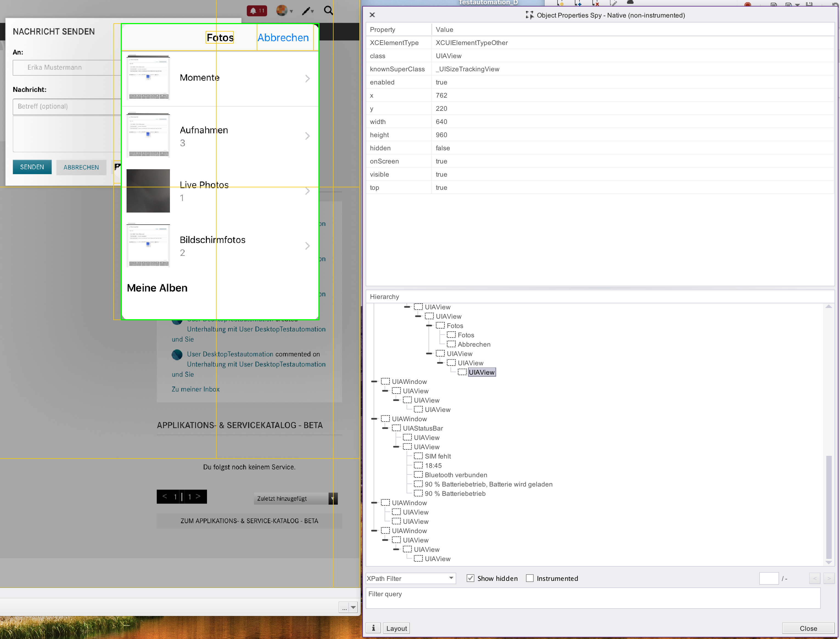Click the magnifier search icon
Image resolution: width=840 pixels, height=639 pixels.
click(x=329, y=10)
